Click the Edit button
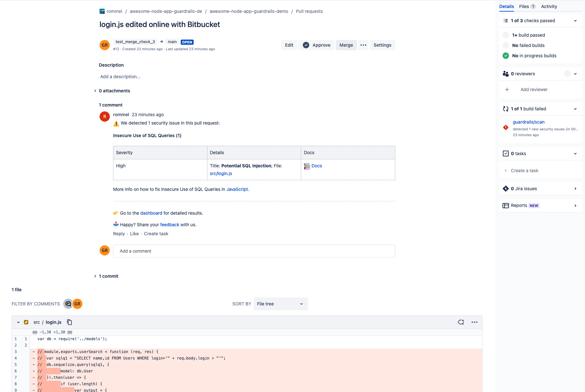585x392 pixels. [289, 45]
